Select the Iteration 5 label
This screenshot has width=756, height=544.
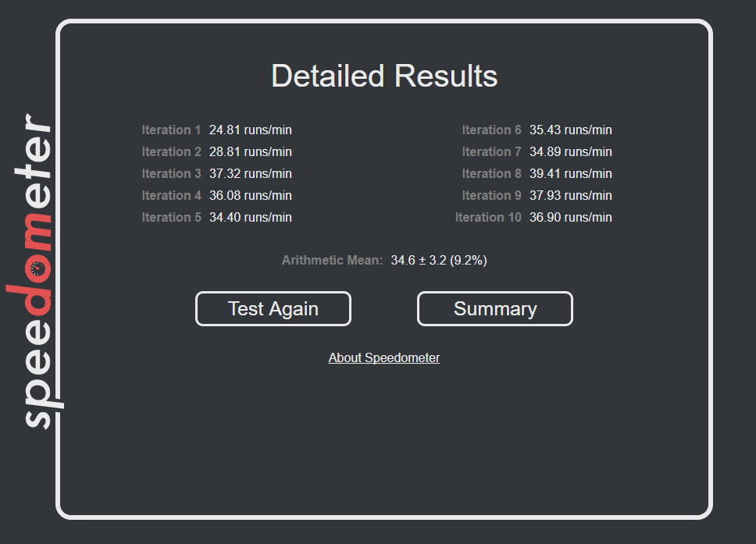pos(171,217)
